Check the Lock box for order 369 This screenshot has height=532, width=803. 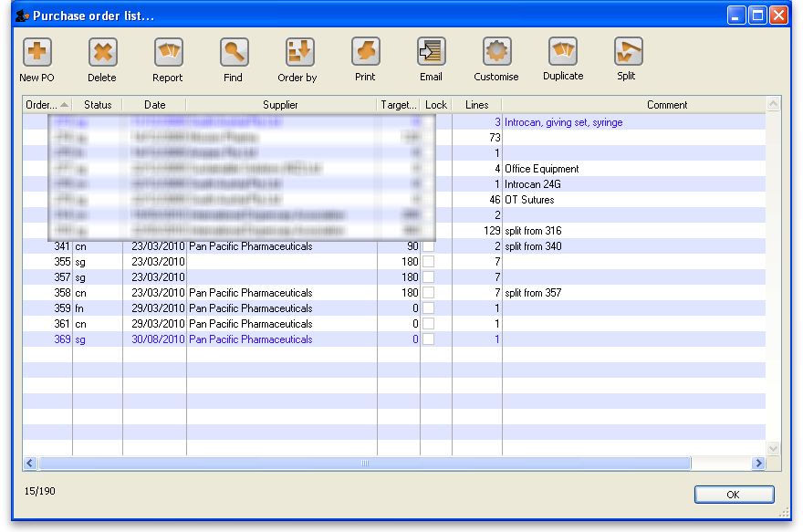coord(428,339)
